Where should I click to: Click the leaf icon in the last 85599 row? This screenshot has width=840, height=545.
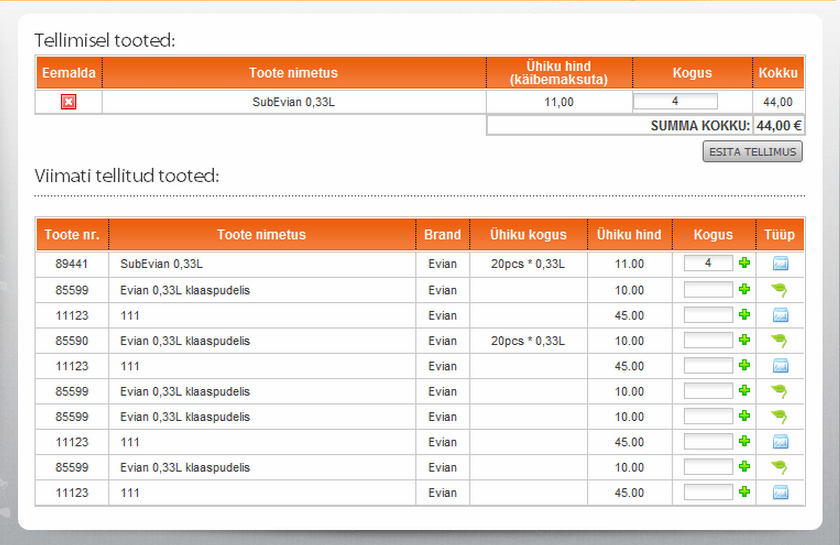pyautogui.click(x=779, y=467)
